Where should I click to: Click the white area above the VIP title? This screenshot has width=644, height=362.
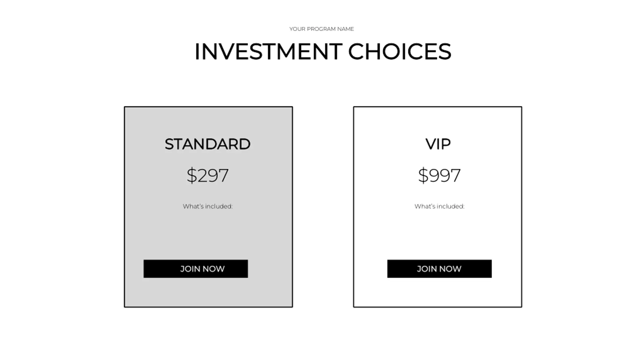(x=438, y=122)
